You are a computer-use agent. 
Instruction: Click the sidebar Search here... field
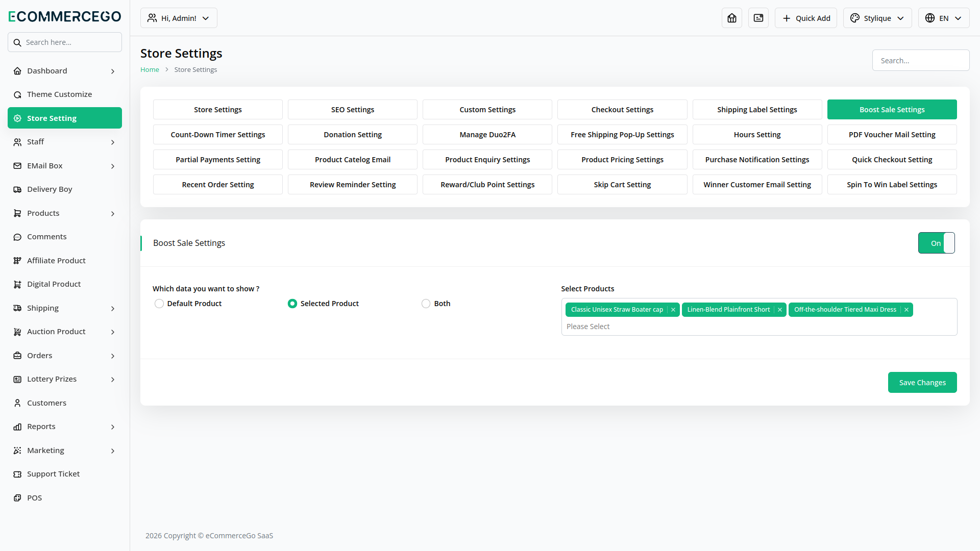[65, 42]
